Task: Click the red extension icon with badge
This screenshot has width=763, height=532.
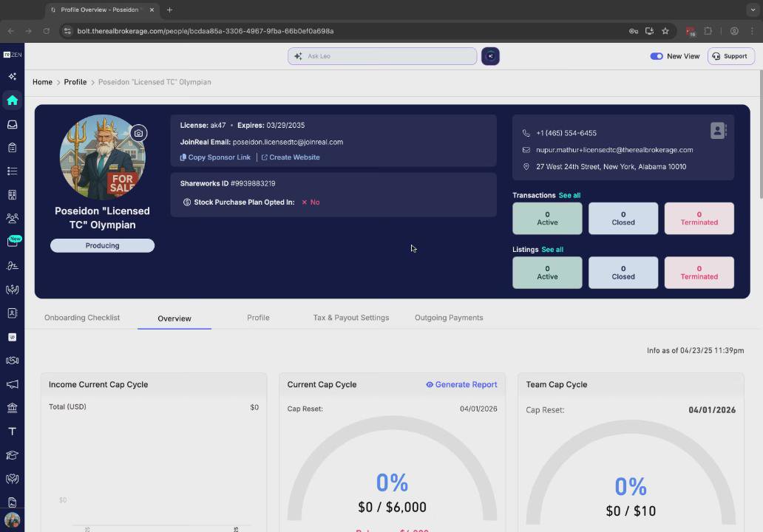Action: 691,32
